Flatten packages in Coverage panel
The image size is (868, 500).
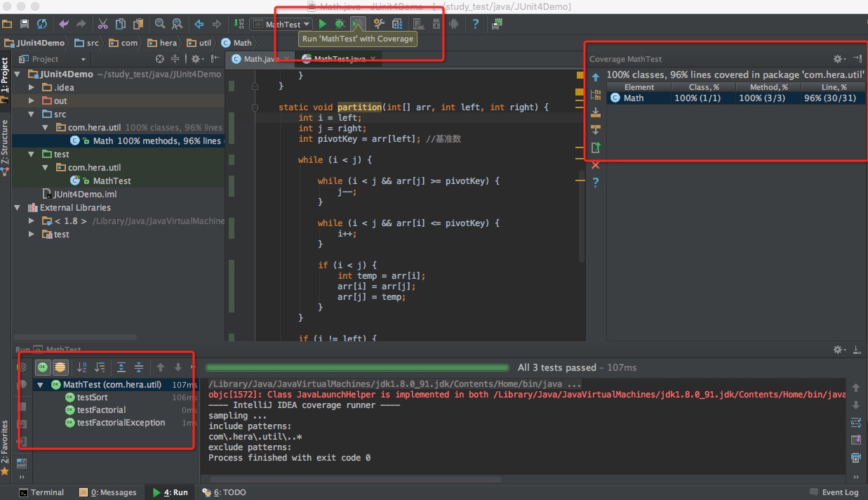(596, 95)
